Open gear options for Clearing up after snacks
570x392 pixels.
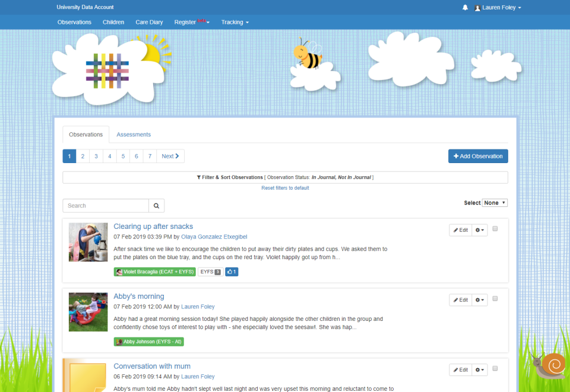[x=480, y=230]
